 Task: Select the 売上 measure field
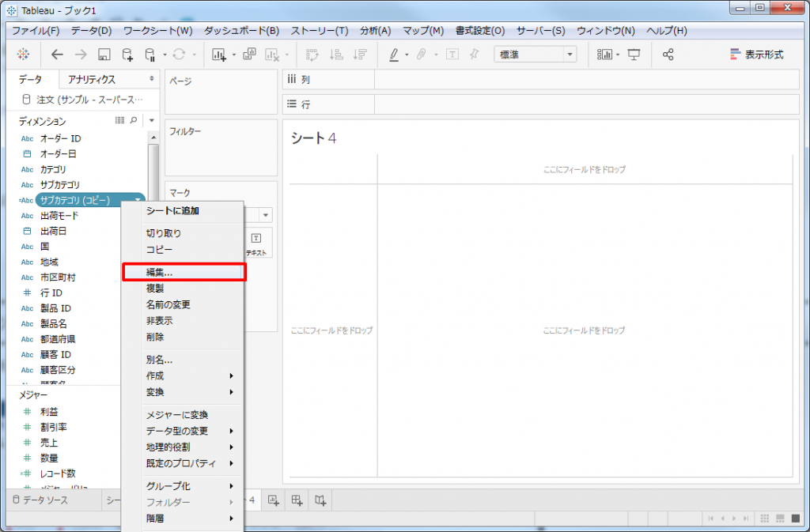coord(49,443)
